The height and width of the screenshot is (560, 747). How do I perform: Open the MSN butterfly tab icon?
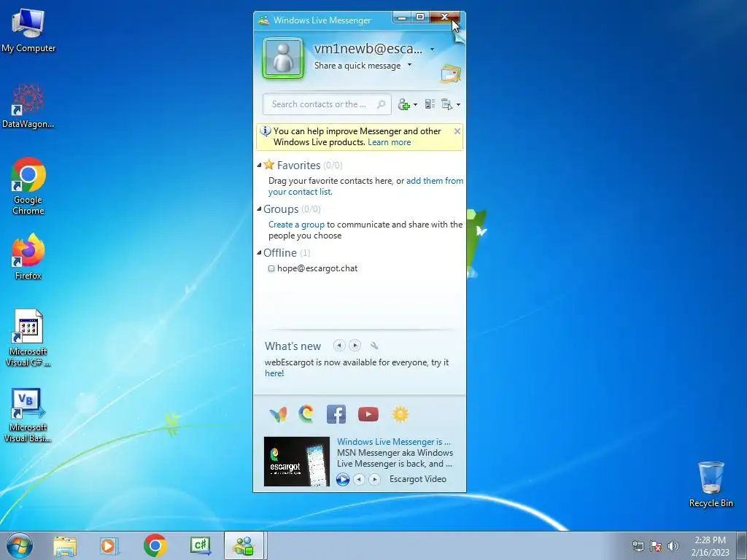click(278, 414)
